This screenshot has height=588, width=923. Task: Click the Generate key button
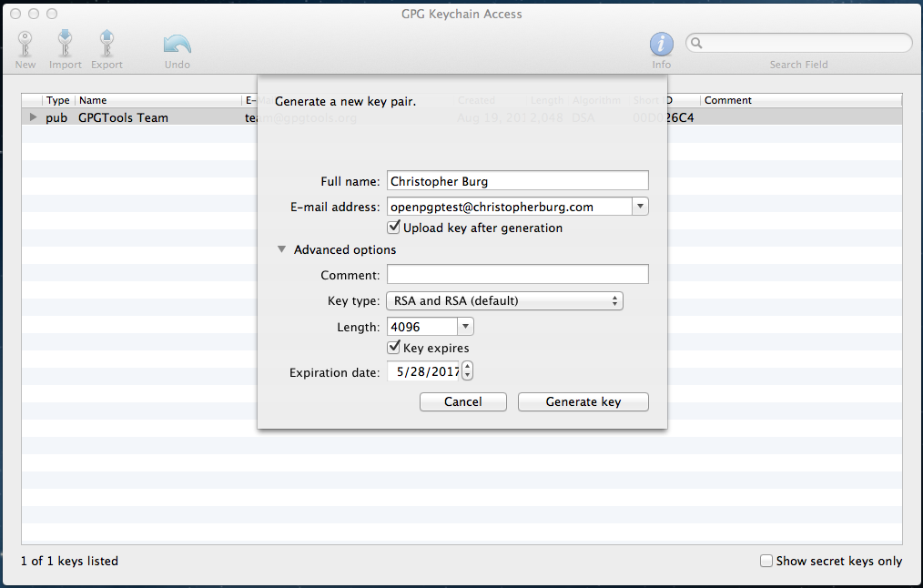(x=583, y=401)
